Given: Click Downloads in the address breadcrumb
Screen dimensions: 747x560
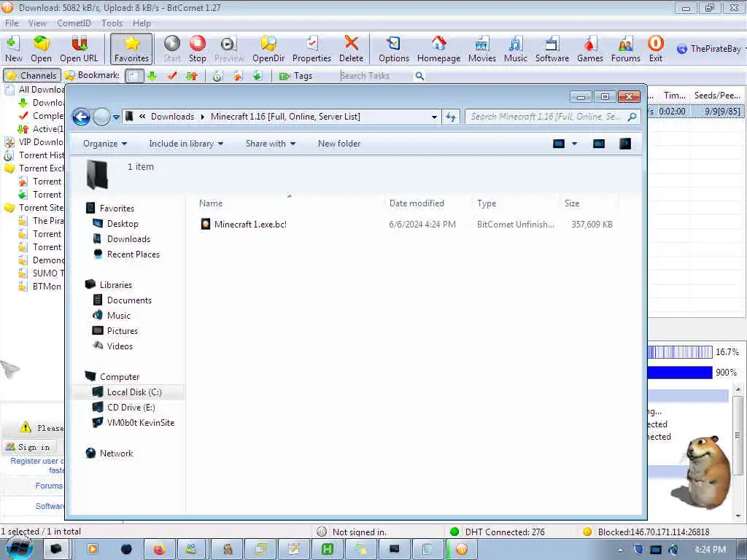Looking at the screenshot, I should tap(172, 117).
